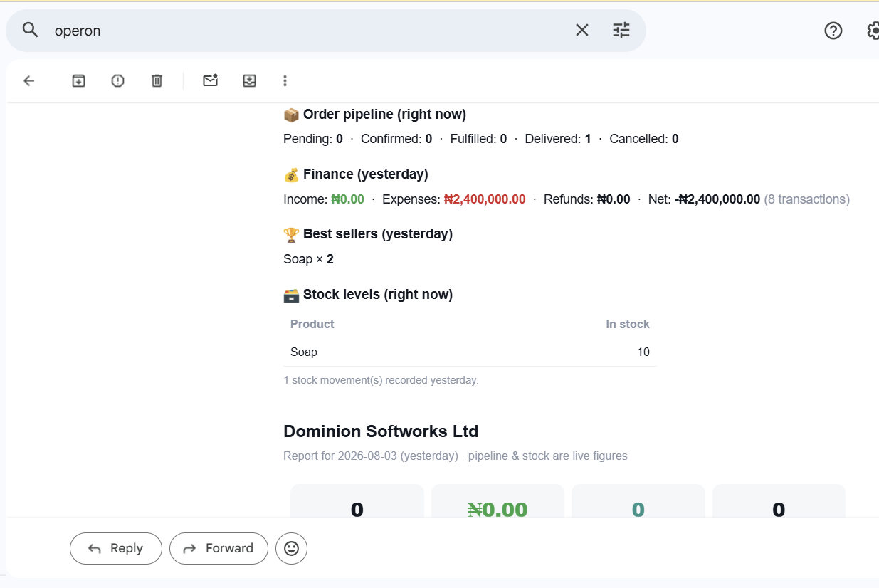Click the 'In stock' column header

tap(628, 325)
